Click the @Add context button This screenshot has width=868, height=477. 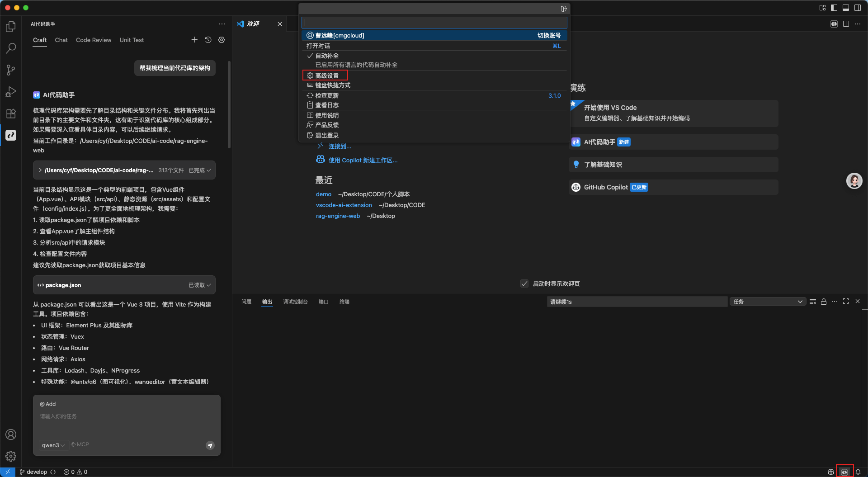click(x=48, y=404)
